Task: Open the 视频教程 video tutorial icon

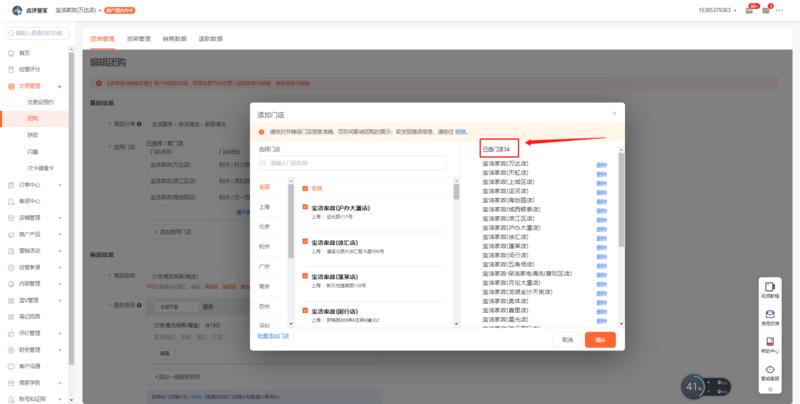Action: pos(770,287)
